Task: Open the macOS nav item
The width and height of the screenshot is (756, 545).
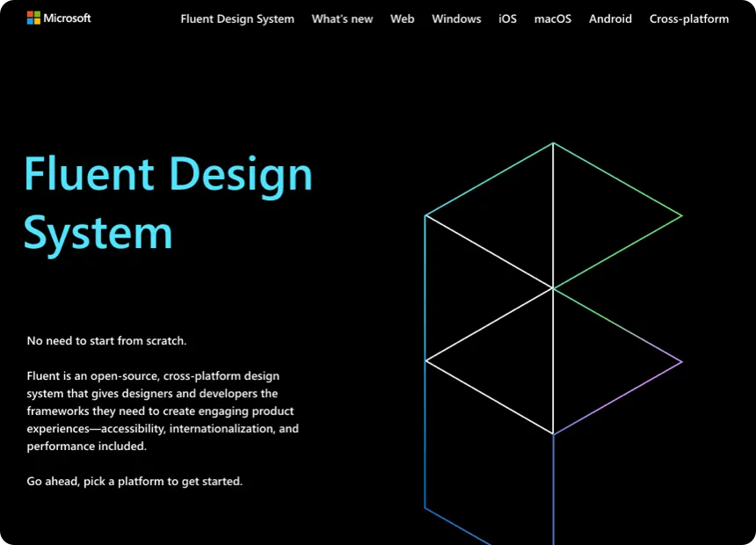Action: 553,18
